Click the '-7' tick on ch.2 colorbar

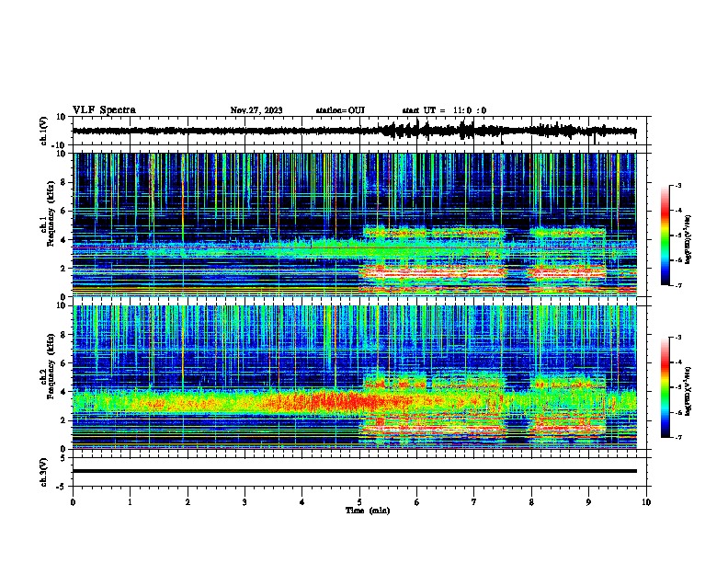pos(677,438)
